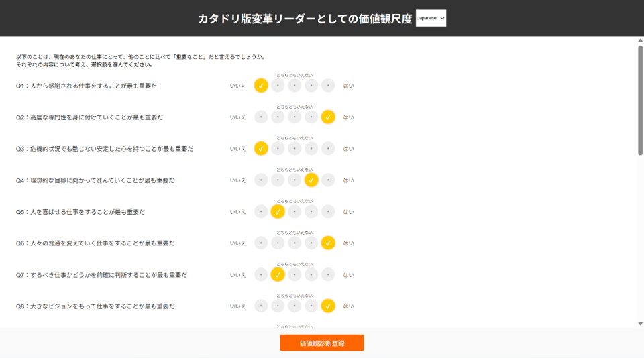Select the 'いいえ' end option for Q8
644x358 pixels.
(x=261, y=306)
